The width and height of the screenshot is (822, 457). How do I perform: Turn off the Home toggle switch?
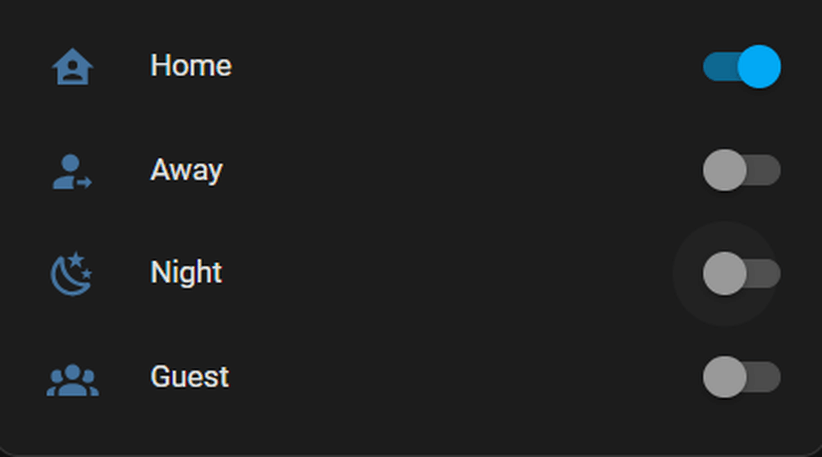click(x=741, y=67)
